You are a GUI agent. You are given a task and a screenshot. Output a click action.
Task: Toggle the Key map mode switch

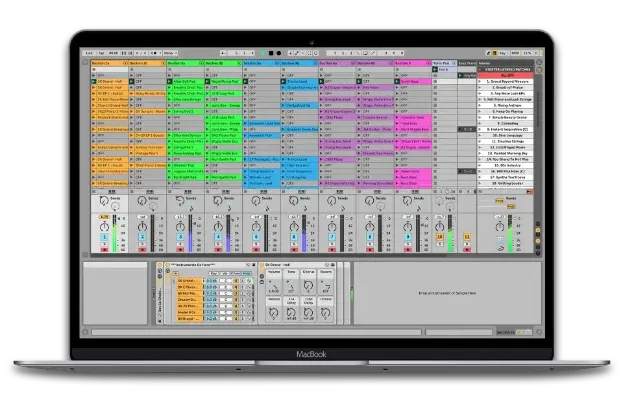pos(500,52)
